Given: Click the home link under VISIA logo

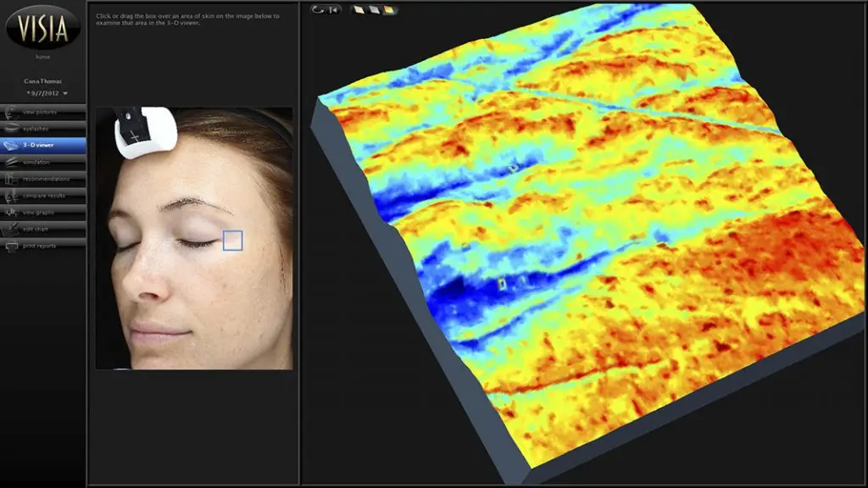Looking at the screenshot, I should 42,57.
